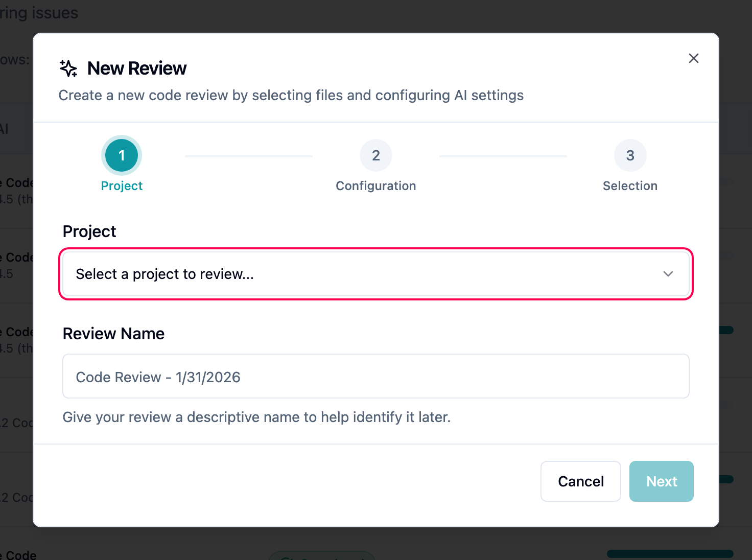The height and width of the screenshot is (560, 752).
Task: Click the Configuration step label
Action: point(376,185)
